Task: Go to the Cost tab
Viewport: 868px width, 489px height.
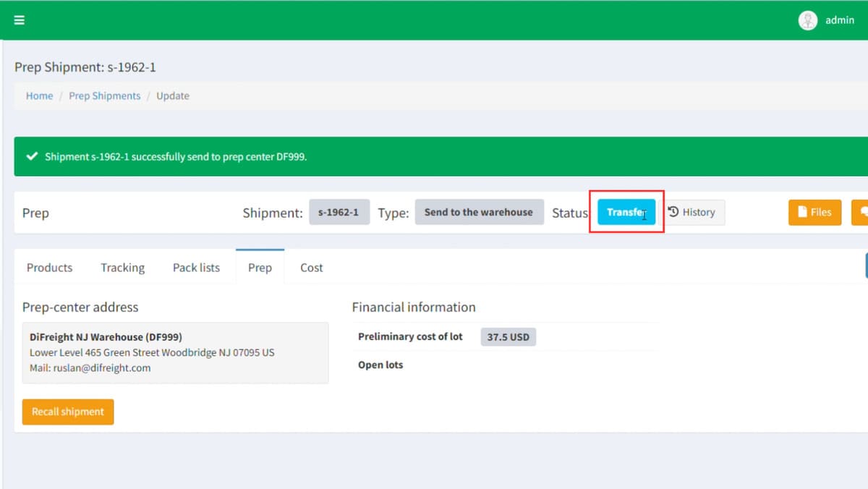Action: [x=311, y=268]
